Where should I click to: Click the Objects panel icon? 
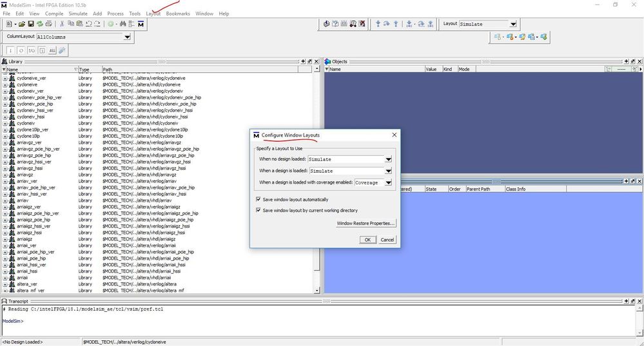[x=327, y=62]
